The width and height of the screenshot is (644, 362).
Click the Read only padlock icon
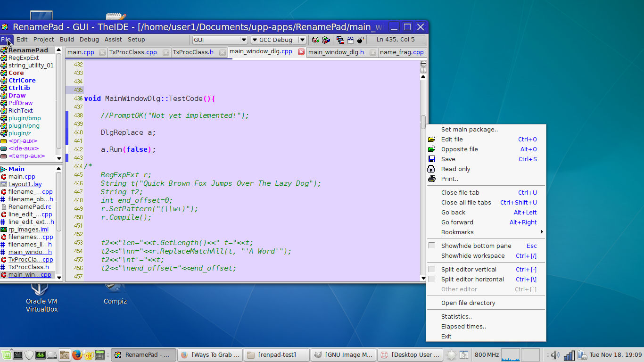(431, 169)
